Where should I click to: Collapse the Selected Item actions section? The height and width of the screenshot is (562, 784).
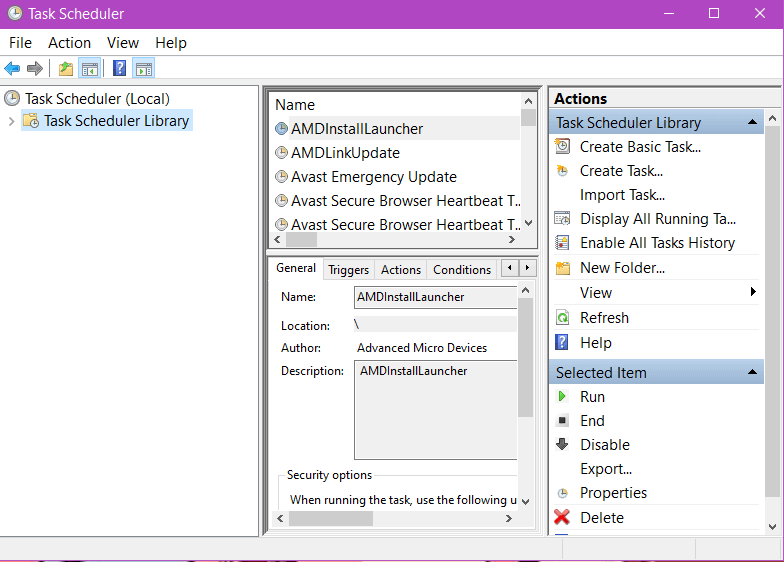click(x=752, y=372)
